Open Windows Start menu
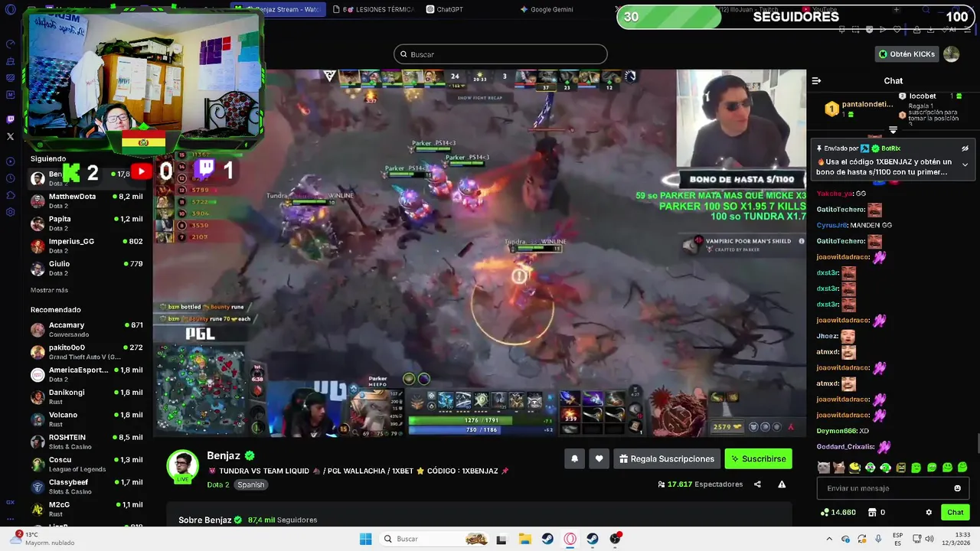Screen dimensions: 980x551 [x=366, y=539]
